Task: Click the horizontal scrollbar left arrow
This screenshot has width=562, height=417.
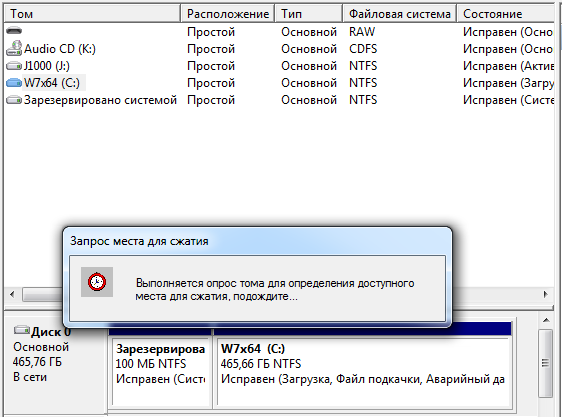Action: pos(12,294)
